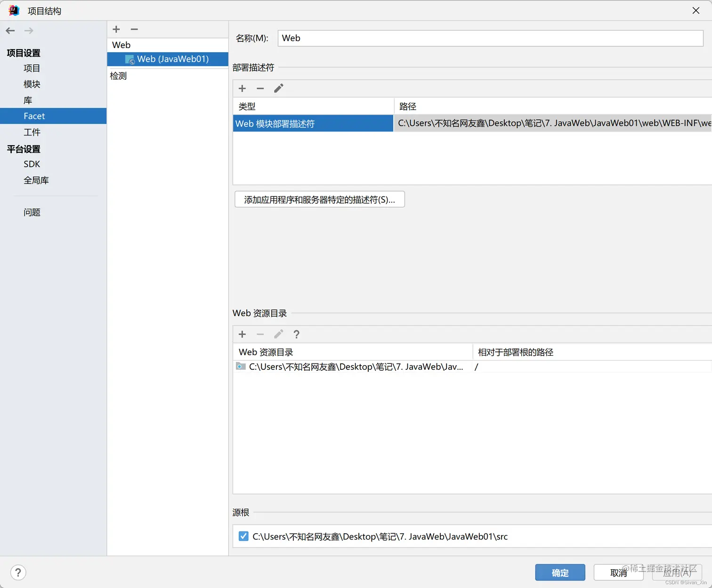
Task: Click the forward navigation arrow
Action: click(29, 31)
